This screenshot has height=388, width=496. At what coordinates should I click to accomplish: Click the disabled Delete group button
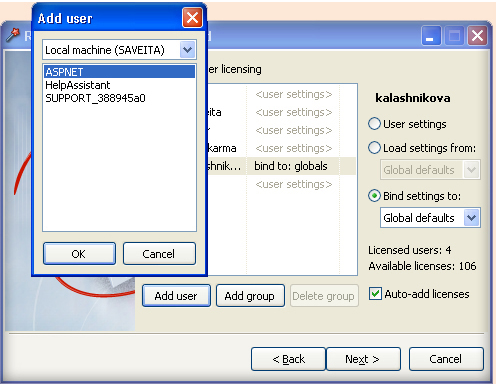(x=324, y=296)
